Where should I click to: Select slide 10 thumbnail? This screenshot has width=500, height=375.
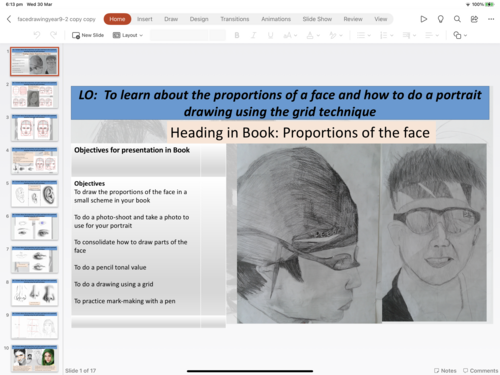[35, 359]
